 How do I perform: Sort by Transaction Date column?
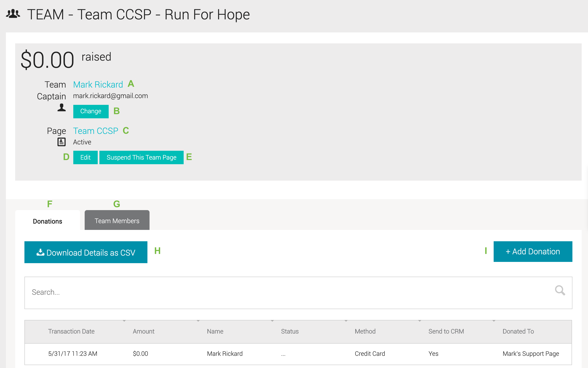pyautogui.click(x=71, y=331)
